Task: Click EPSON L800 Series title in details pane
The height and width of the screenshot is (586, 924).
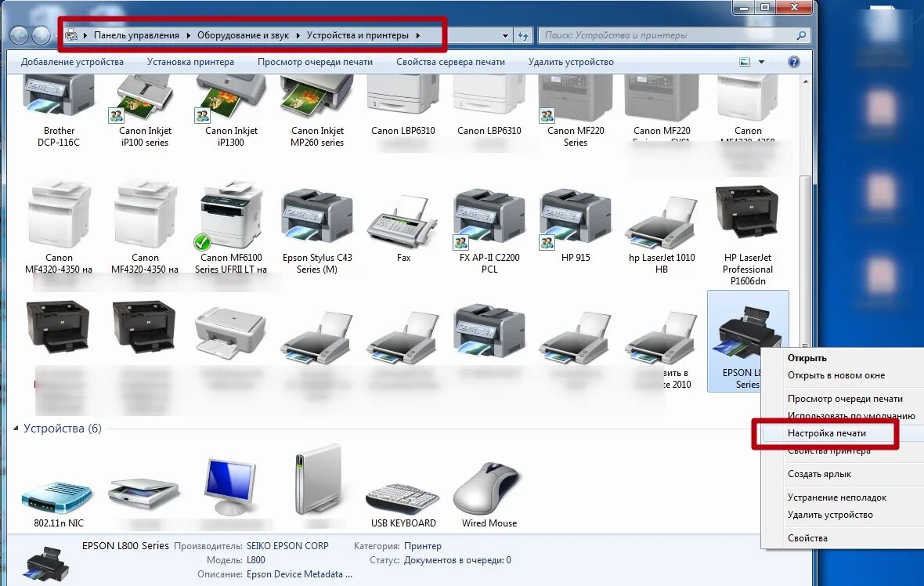Action: (125, 546)
